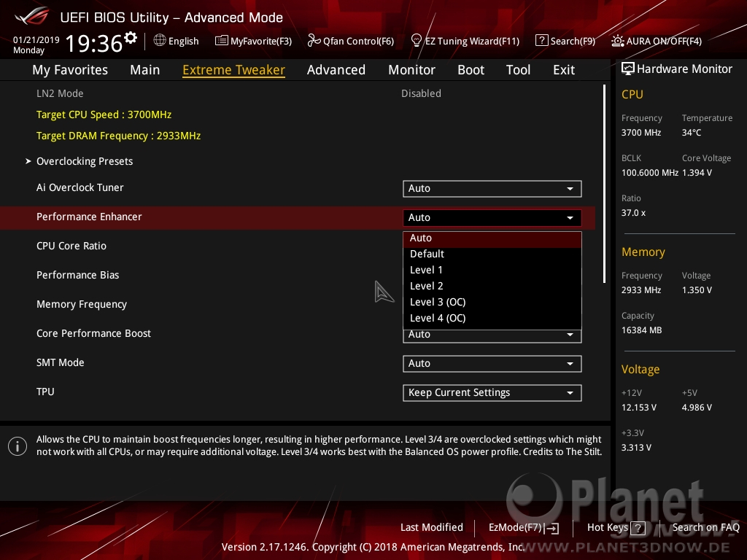The width and height of the screenshot is (747, 560).
Task: Select Level 2 option
Action: 492,286
